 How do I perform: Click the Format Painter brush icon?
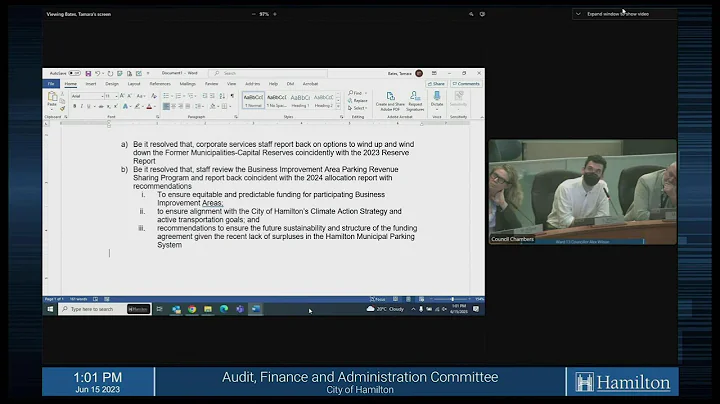[x=62, y=109]
